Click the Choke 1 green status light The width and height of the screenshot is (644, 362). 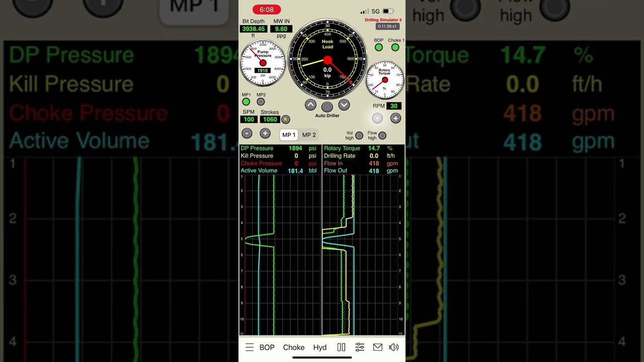click(x=395, y=47)
